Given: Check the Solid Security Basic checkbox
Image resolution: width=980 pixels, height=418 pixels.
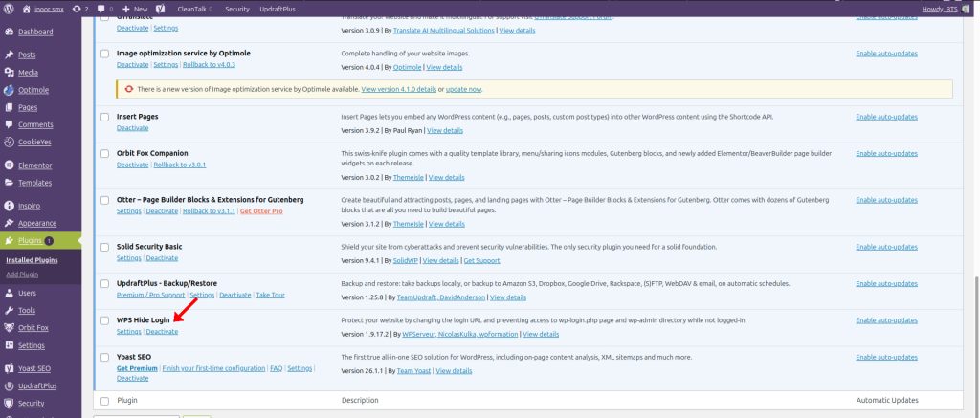Looking at the screenshot, I should (x=105, y=247).
